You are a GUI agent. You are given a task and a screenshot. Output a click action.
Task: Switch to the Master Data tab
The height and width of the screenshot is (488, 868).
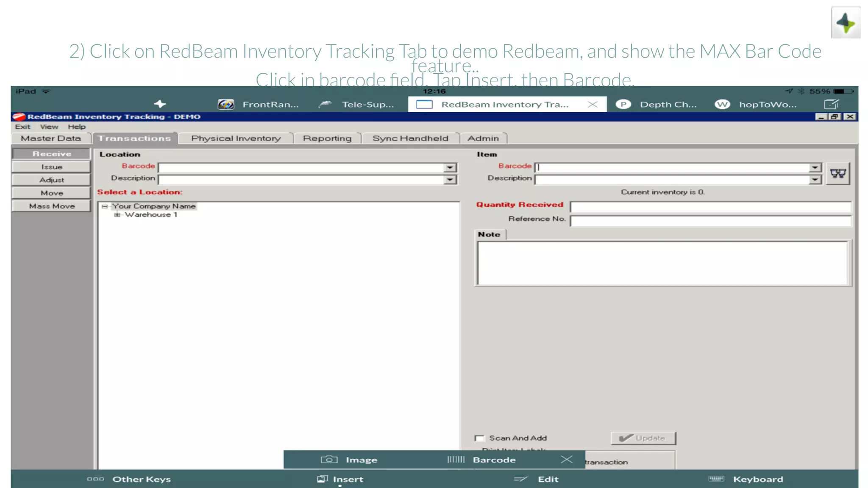tap(51, 138)
